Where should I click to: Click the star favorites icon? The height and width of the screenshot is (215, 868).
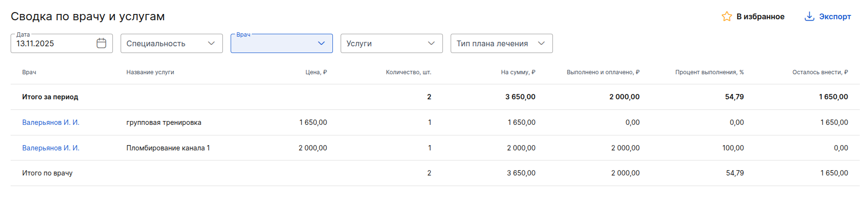(727, 16)
